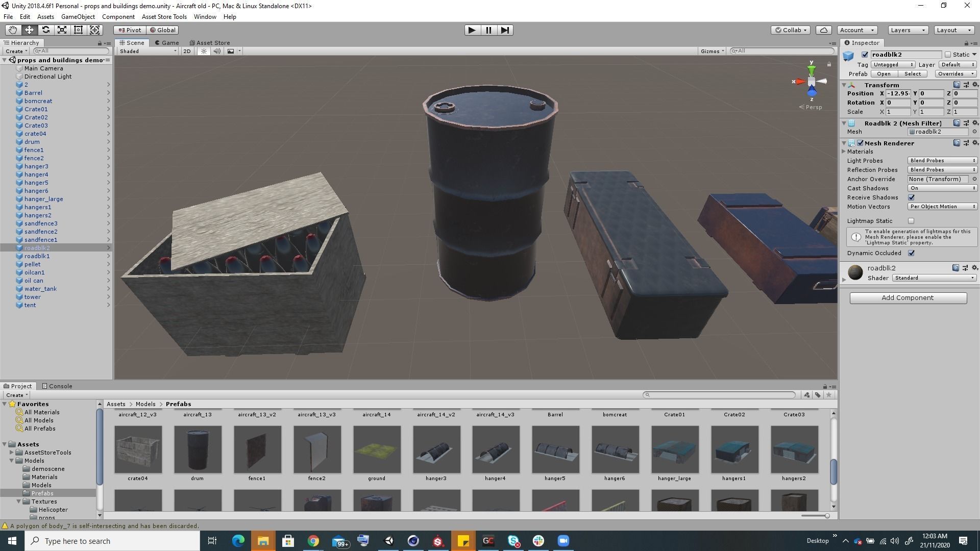Open the Cast Shadows dropdown
This screenshot has width=980, height=551.
pos(942,188)
